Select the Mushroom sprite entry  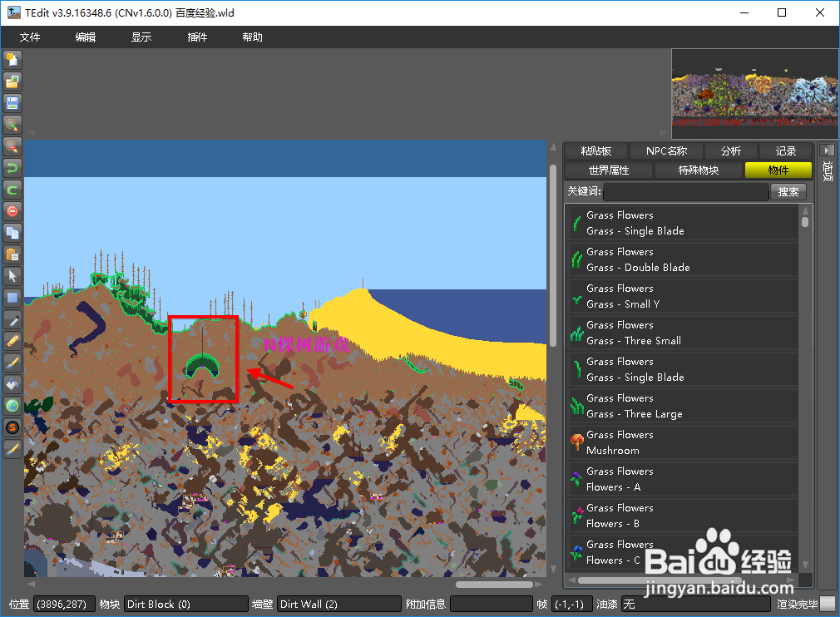point(682,442)
